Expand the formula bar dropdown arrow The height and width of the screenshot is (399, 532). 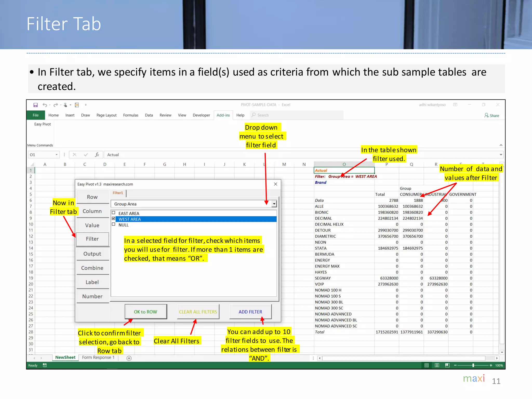(501, 155)
